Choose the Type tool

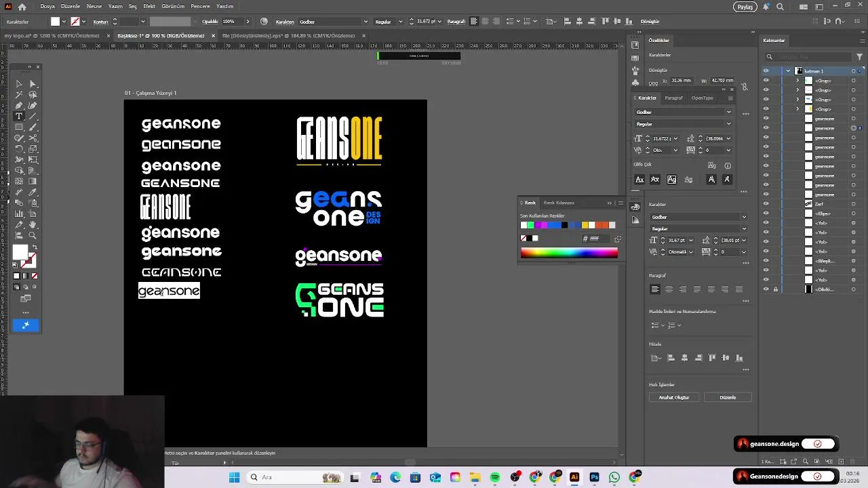tap(19, 117)
